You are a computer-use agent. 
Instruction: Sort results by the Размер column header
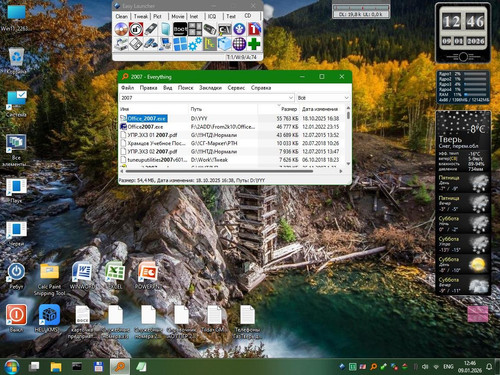pyautogui.click(x=279, y=109)
